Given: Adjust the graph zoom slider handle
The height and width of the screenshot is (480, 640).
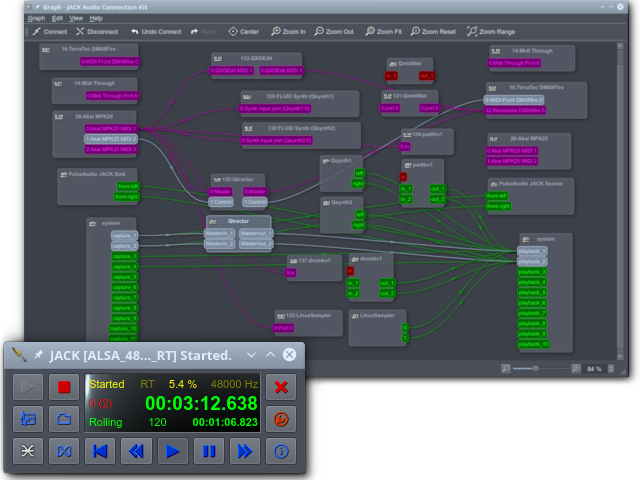Looking at the screenshot, I should [x=535, y=368].
